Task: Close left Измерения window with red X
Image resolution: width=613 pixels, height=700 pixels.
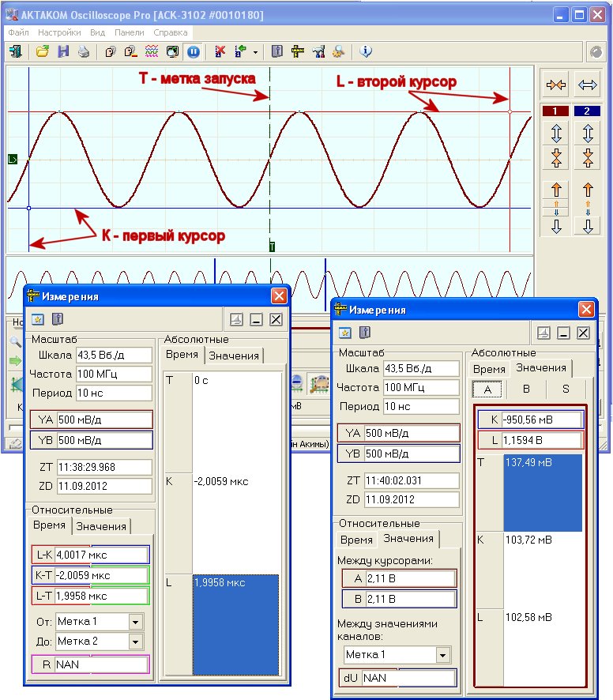Action: pyautogui.click(x=279, y=296)
